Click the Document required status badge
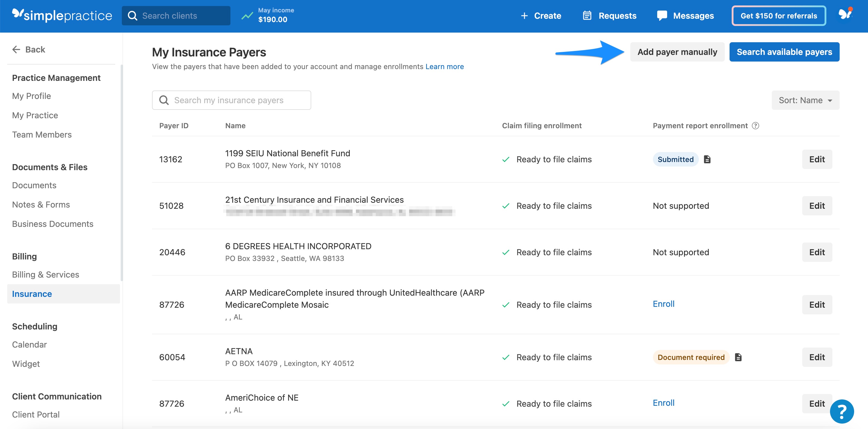868x429 pixels. pos(691,357)
